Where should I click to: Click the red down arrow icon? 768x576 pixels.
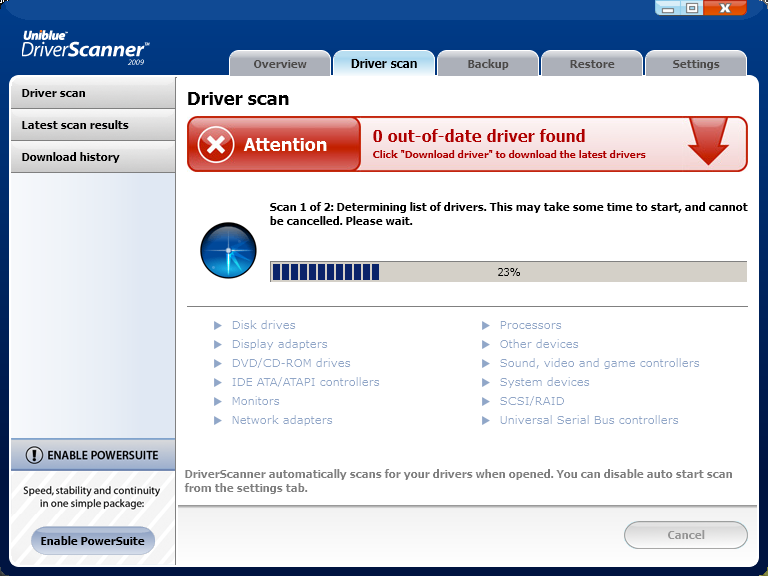tap(709, 142)
